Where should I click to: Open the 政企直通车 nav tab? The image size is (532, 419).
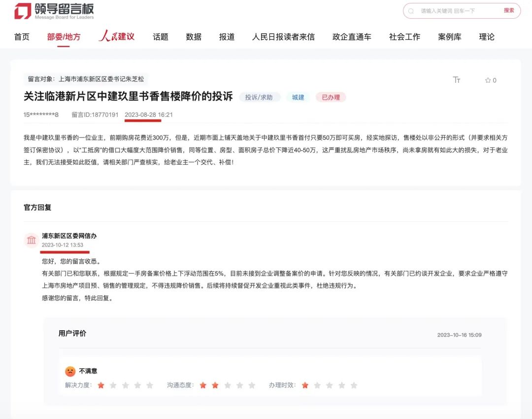point(352,36)
